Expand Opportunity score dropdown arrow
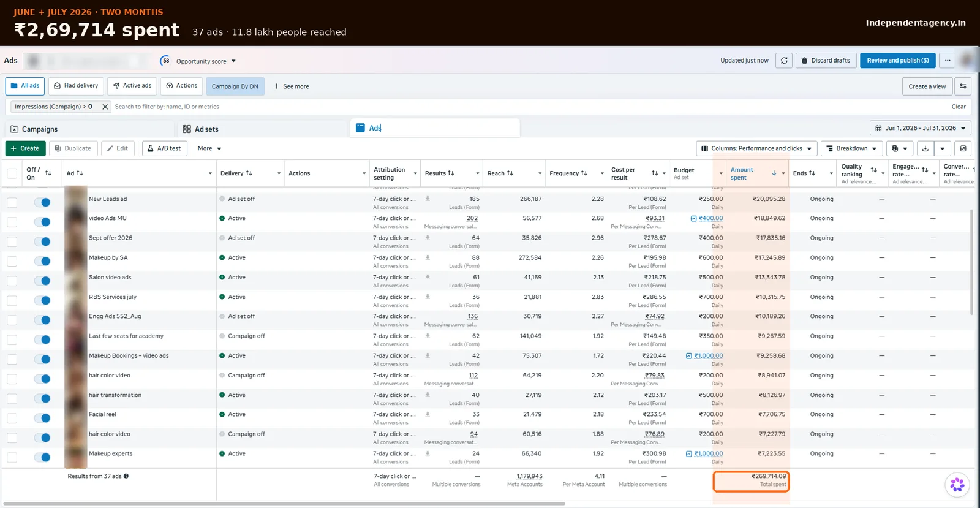The image size is (980, 508). tap(233, 61)
